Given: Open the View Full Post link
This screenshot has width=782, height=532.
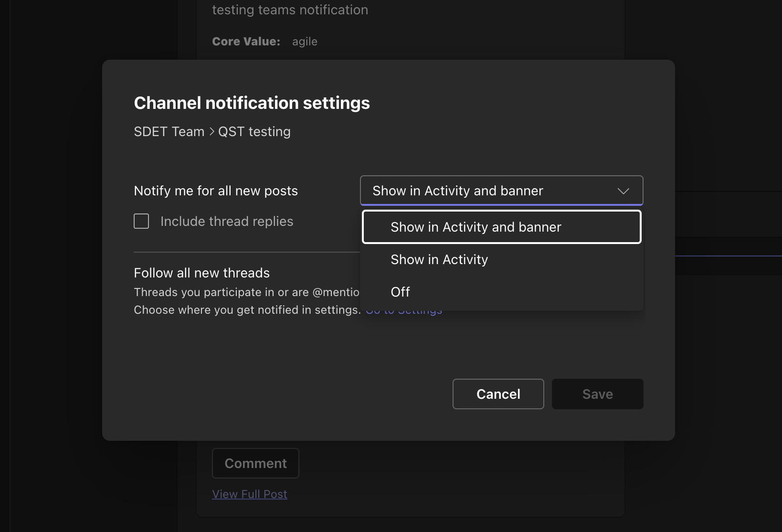Looking at the screenshot, I should click(x=250, y=494).
